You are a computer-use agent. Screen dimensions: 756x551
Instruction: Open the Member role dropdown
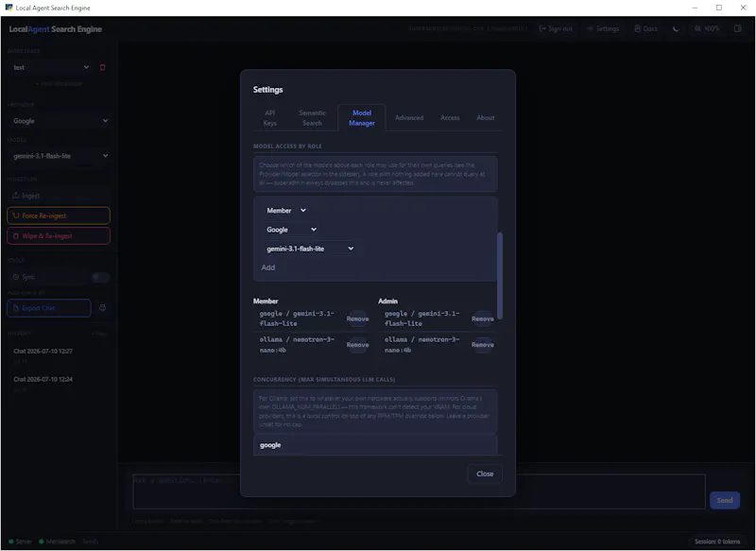click(286, 211)
